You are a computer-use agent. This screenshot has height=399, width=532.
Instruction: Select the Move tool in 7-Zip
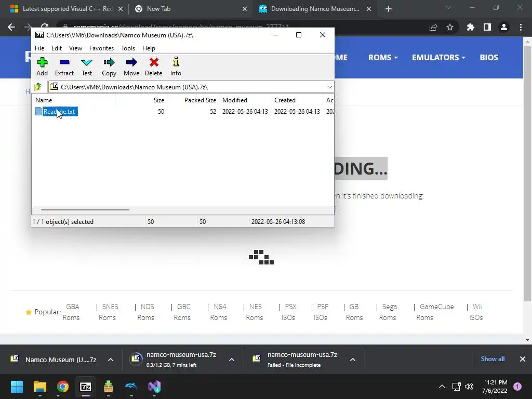tap(131, 66)
